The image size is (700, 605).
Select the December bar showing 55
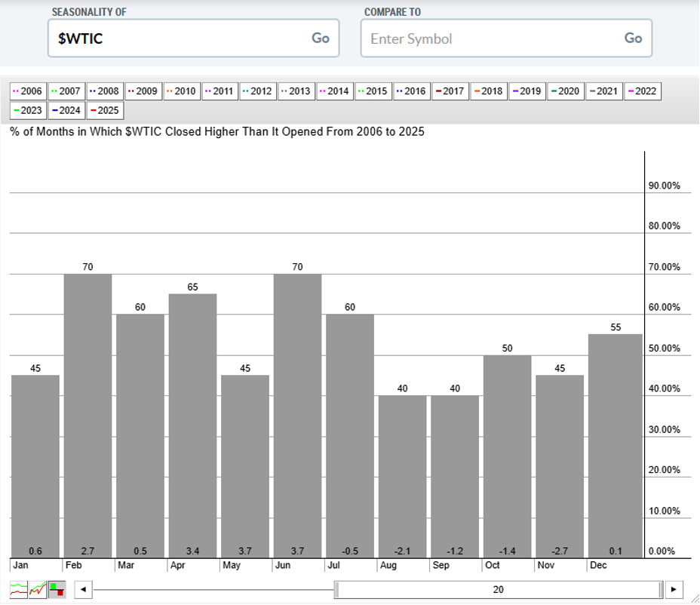click(615, 445)
